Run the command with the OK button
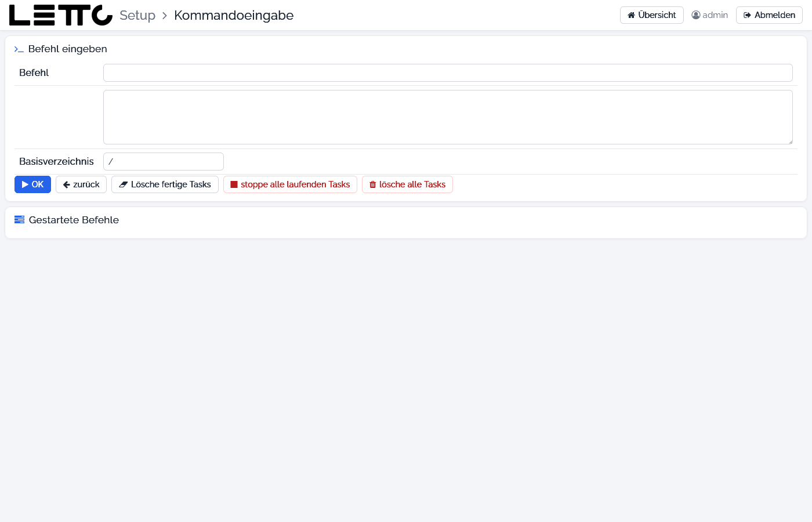Image resolution: width=812 pixels, height=522 pixels. click(x=32, y=184)
